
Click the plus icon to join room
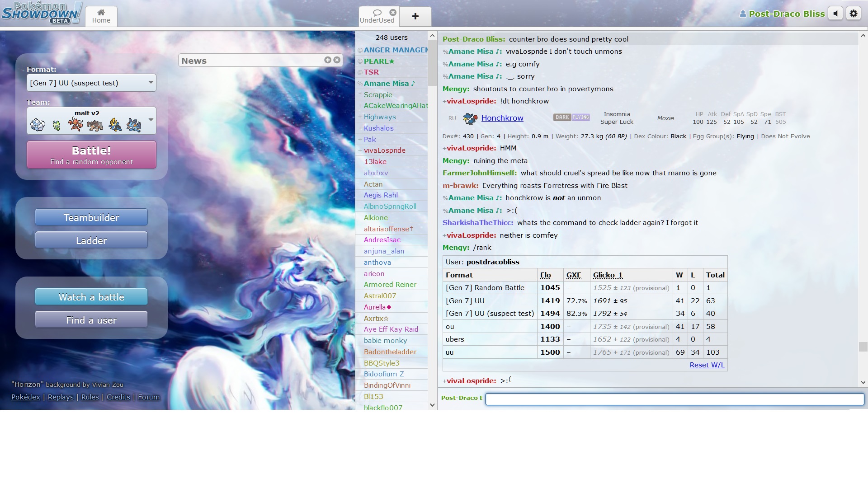tap(415, 17)
